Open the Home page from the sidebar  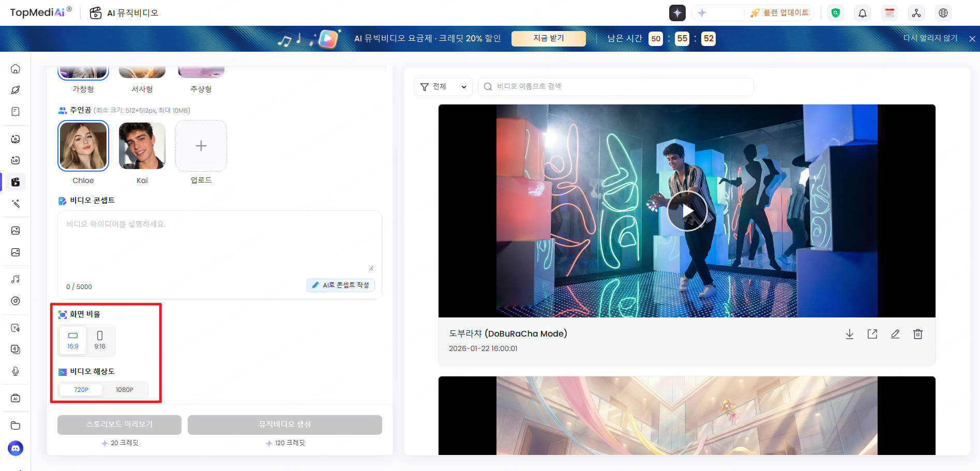tap(16, 69)
